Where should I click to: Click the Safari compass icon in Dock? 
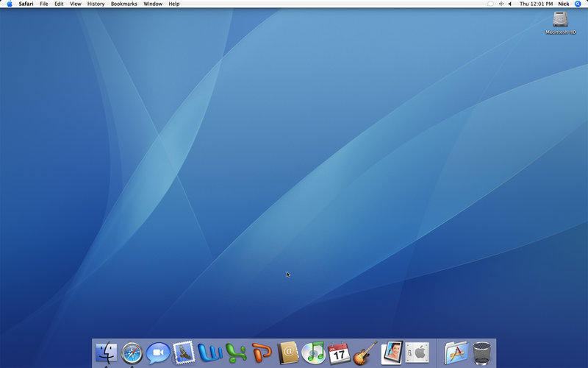pyautogui.click(x=132, y=353)
